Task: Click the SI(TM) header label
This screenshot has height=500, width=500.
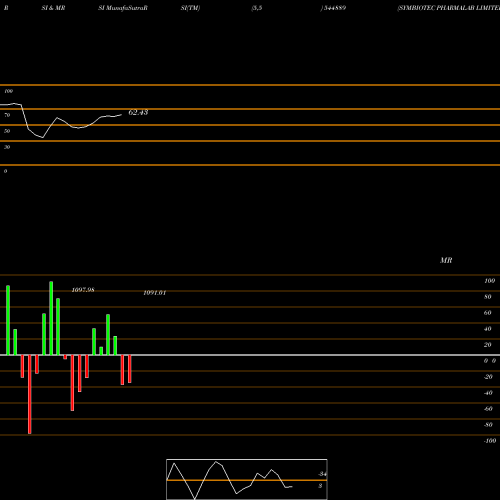Action: [190, 8]
